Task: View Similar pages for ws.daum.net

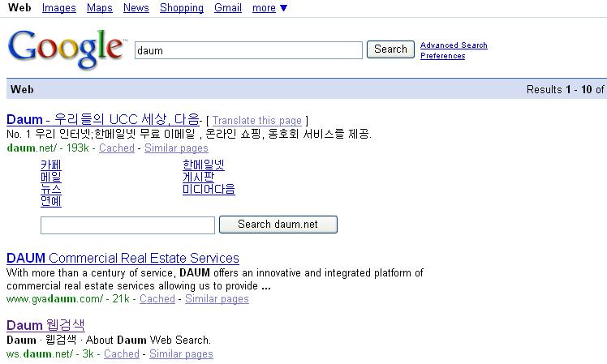Action: coord(181,353)
